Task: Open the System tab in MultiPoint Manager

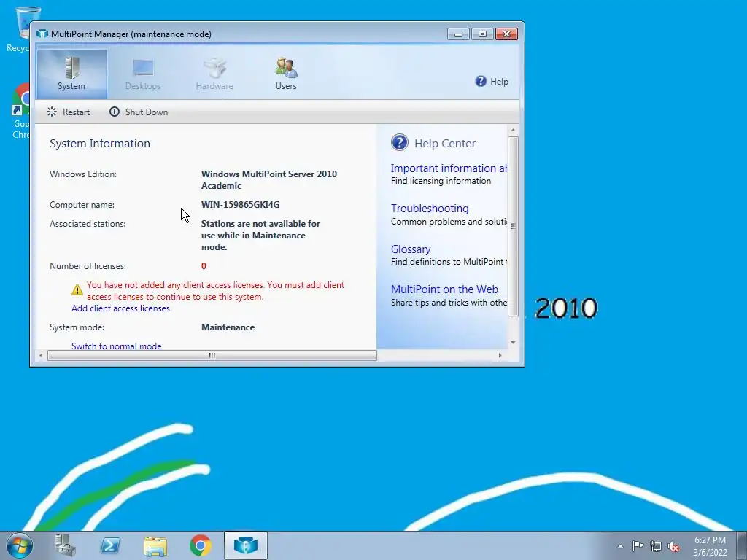Action: pyautogui.click(x=71, y=74)
